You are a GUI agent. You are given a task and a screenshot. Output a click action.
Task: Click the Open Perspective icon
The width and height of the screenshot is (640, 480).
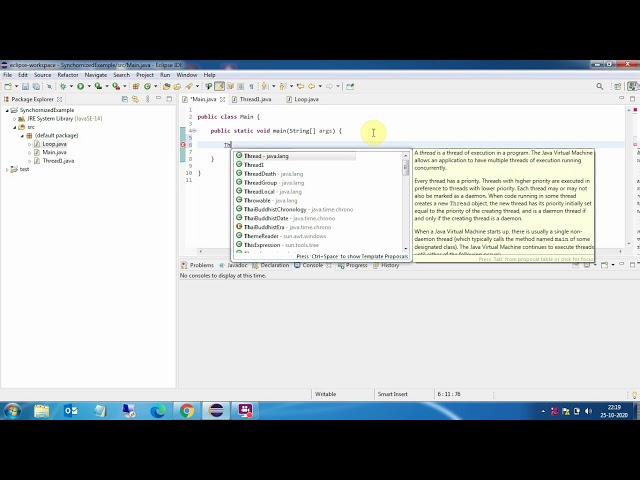click(x=618, y=86)
